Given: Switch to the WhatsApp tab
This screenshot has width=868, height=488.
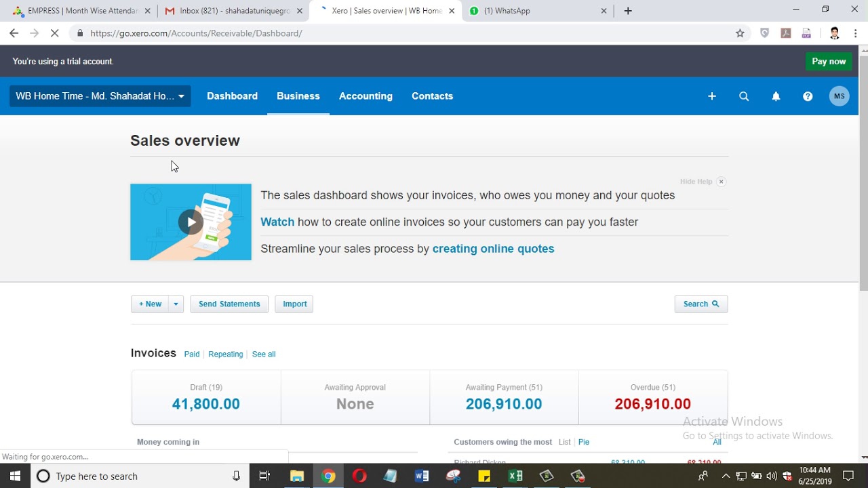Looking at the screenshot, I should (x=536, y=11).
